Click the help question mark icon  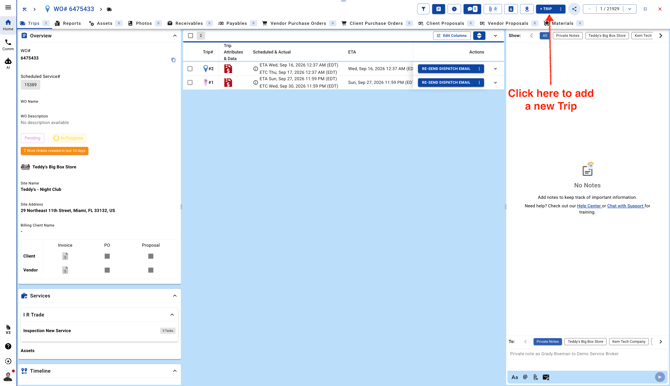(8, 346)
